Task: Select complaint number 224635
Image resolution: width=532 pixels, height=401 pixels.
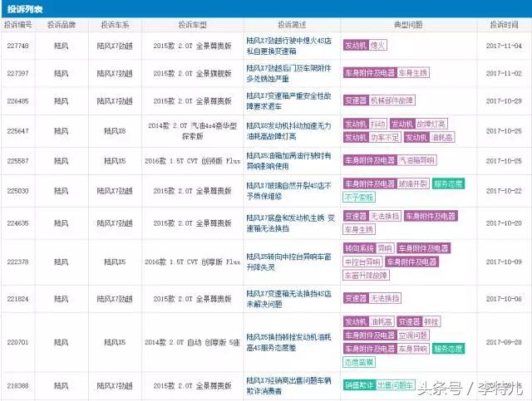Action: tap(18, 223)
